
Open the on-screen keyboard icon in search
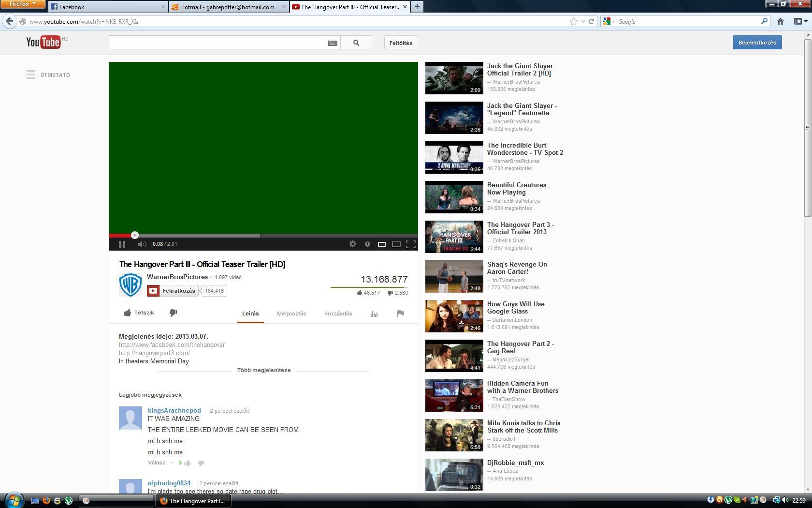(333, 43)
